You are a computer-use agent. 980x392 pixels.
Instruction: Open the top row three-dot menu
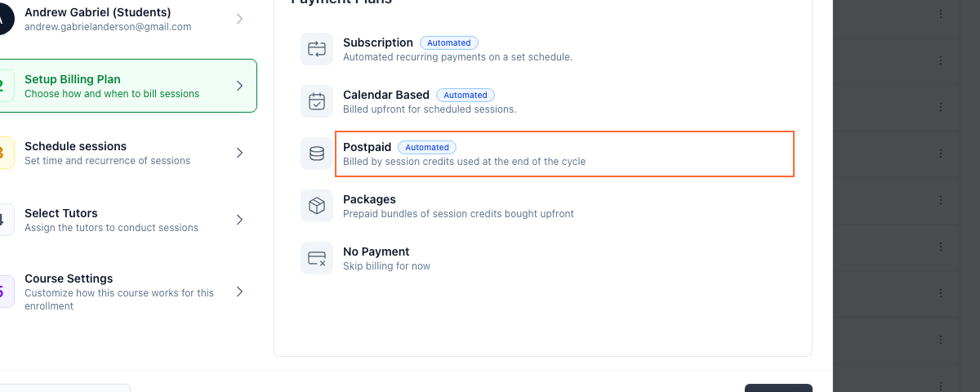pos(941,14)
